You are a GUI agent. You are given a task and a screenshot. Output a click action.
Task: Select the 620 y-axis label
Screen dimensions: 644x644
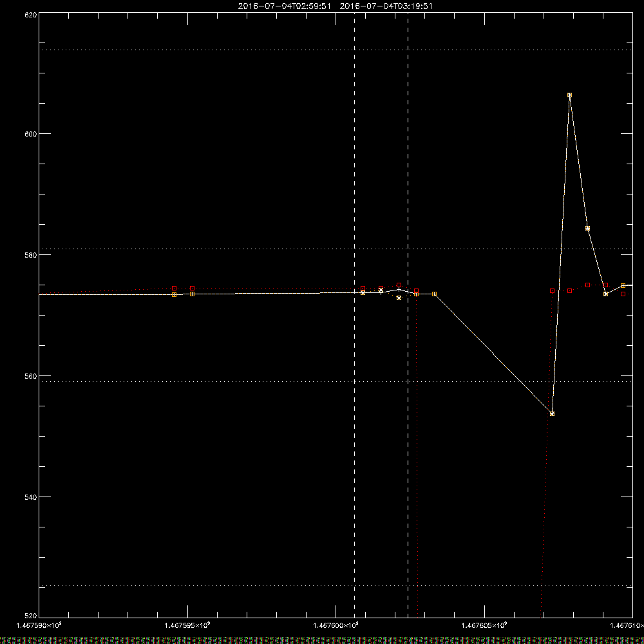tap(31, 15)
